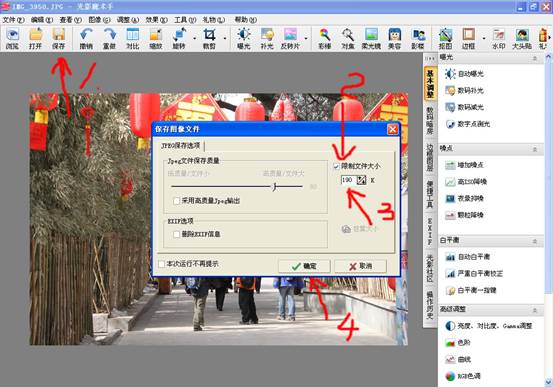Click the file size limit input field
Screen dimensions: 553x387
(x=349, y=180)
